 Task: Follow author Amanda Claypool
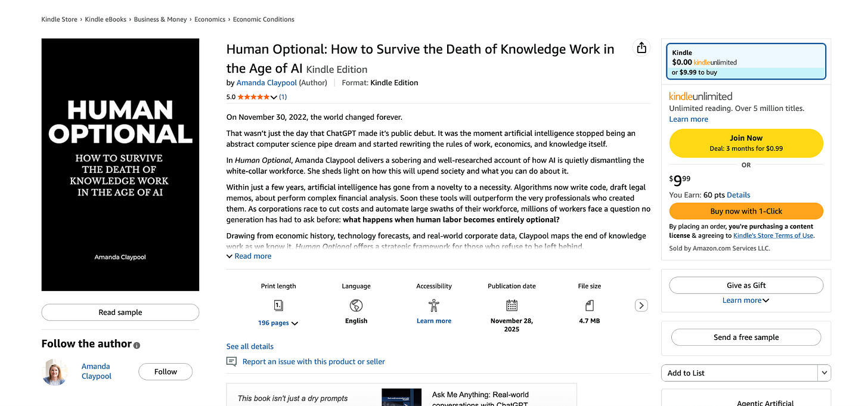[165, 371]
